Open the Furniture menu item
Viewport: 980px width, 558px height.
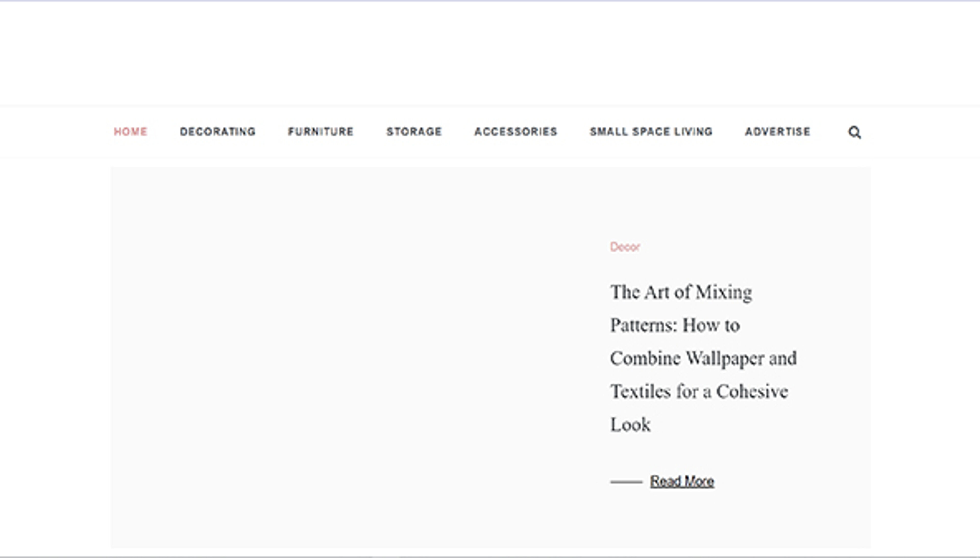coord(321,132)
